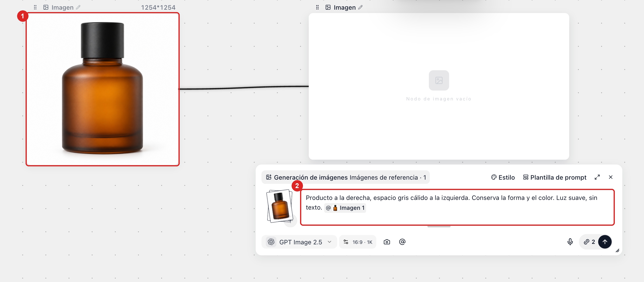644x282 pixels.
Task: Click the left node's Imagen title
Action: (62, 7)
